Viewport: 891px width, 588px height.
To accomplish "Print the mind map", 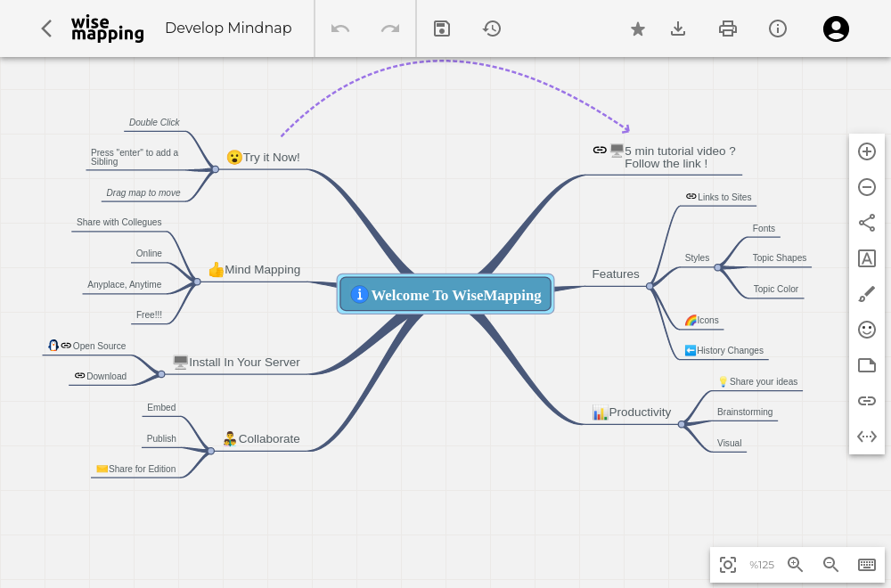I will [x=728, y=29].
